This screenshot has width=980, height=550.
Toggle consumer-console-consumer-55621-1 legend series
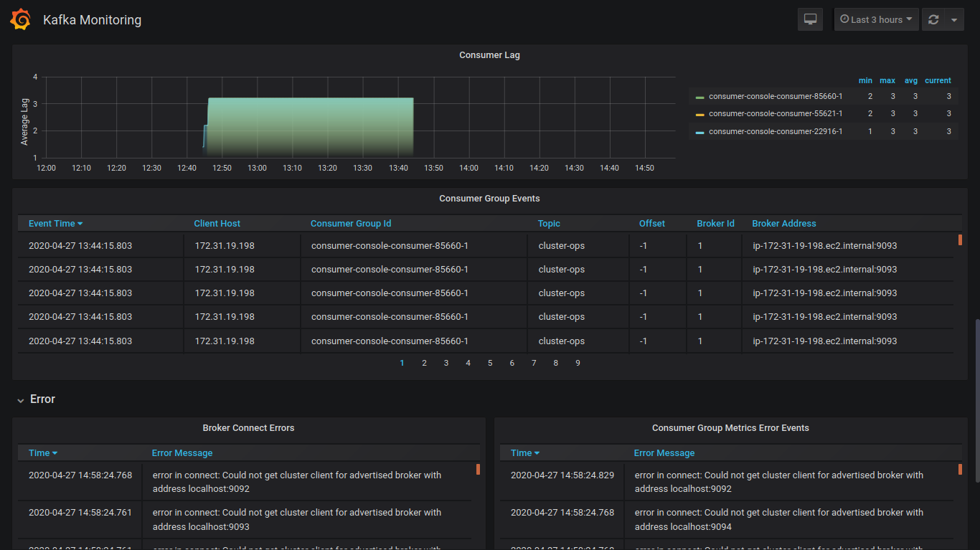[775, 113]
